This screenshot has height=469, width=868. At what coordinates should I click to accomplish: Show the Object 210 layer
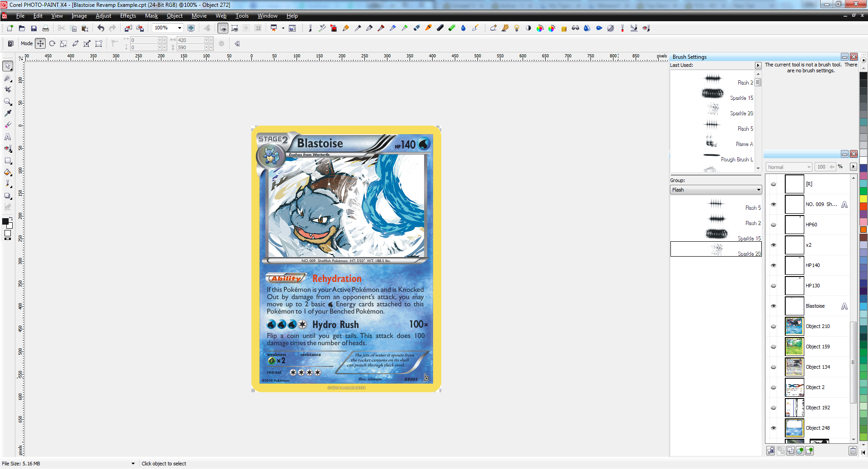774,326
